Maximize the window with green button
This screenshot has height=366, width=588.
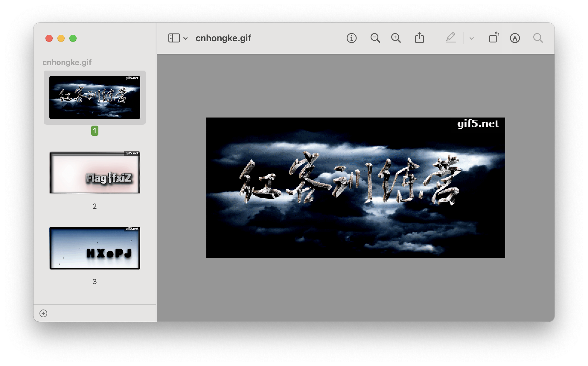click(73, 38)
